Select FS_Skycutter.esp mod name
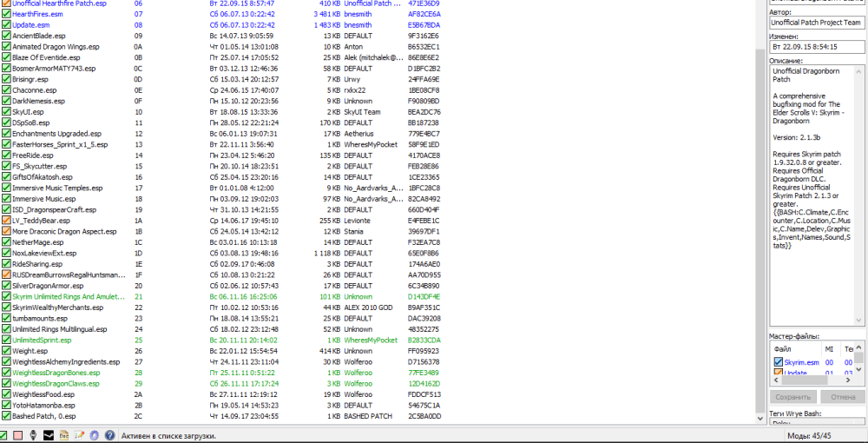868x443 pixels. [39, 166]
